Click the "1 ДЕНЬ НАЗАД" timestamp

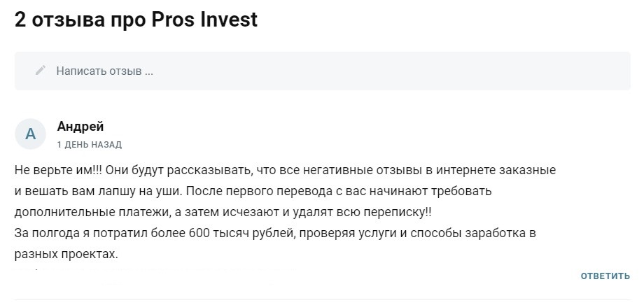pos(89,145)
